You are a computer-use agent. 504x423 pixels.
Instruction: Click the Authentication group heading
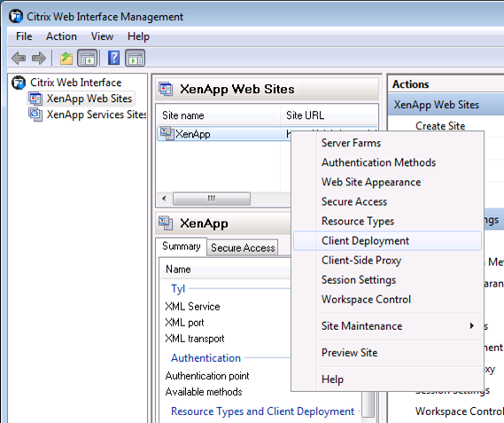205,358
